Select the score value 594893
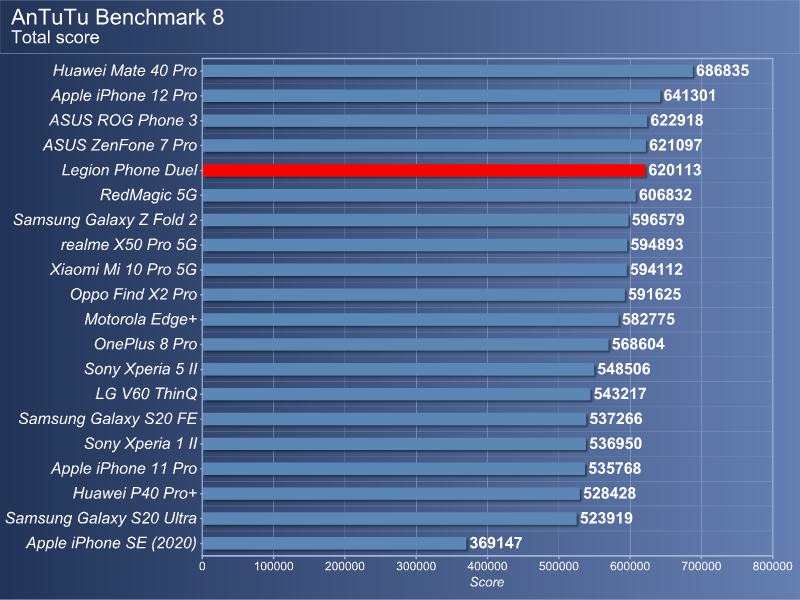 (657, 245)
